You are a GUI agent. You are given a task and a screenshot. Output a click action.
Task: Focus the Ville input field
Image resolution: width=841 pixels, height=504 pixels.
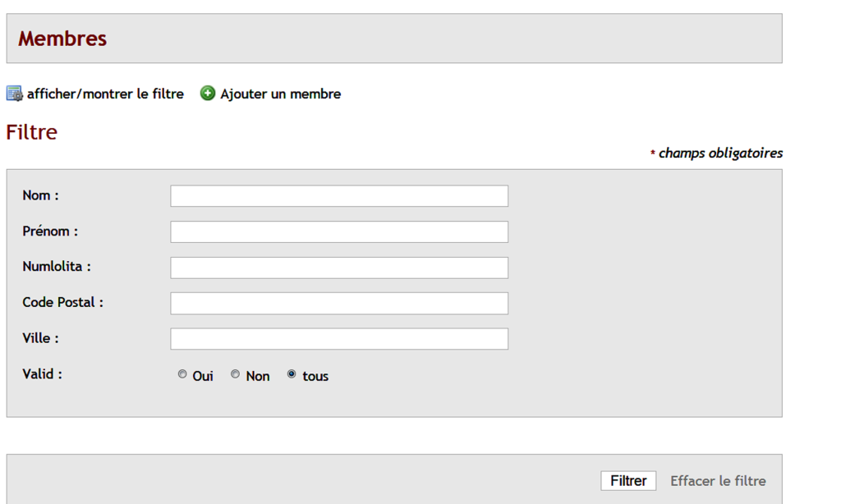tap(339, 339)
